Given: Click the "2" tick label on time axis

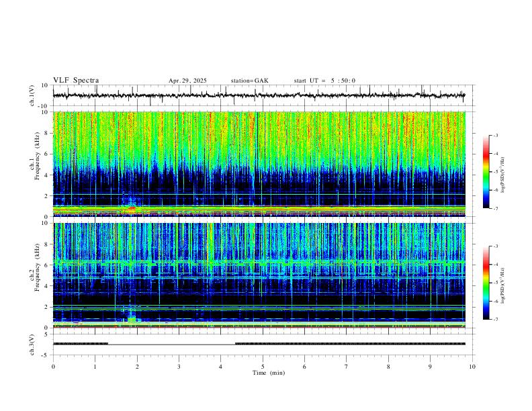Looking at the screenshot, I should pyautogui.click(x=137, y=367).
